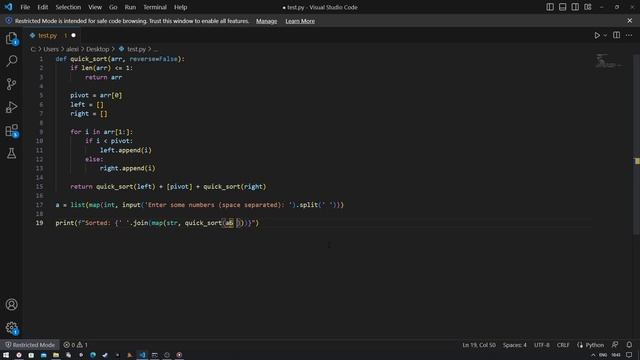The image size is (640, 360).
Task: Click Restricted Mode status bar button
Action: pyautogui.click(x=30, y=345)
